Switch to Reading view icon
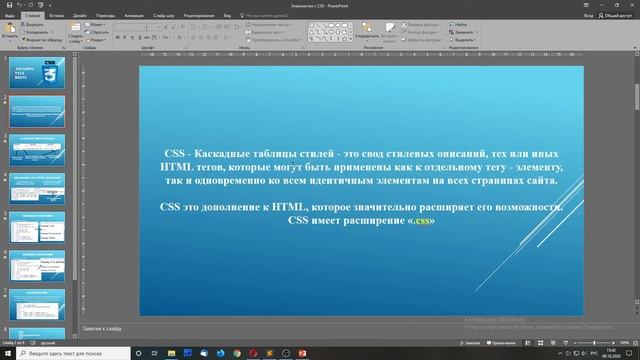640x360 pixels. [x=553, y=343]
